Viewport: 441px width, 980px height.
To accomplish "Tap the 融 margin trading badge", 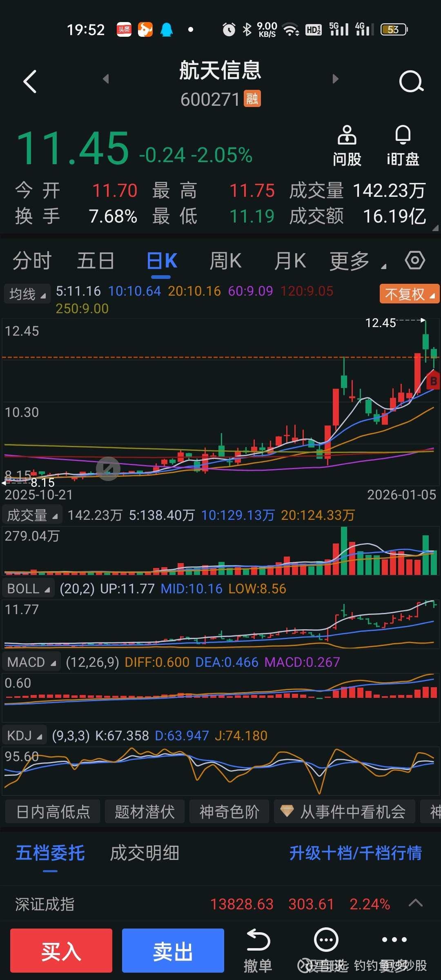I will coord(252,99).
